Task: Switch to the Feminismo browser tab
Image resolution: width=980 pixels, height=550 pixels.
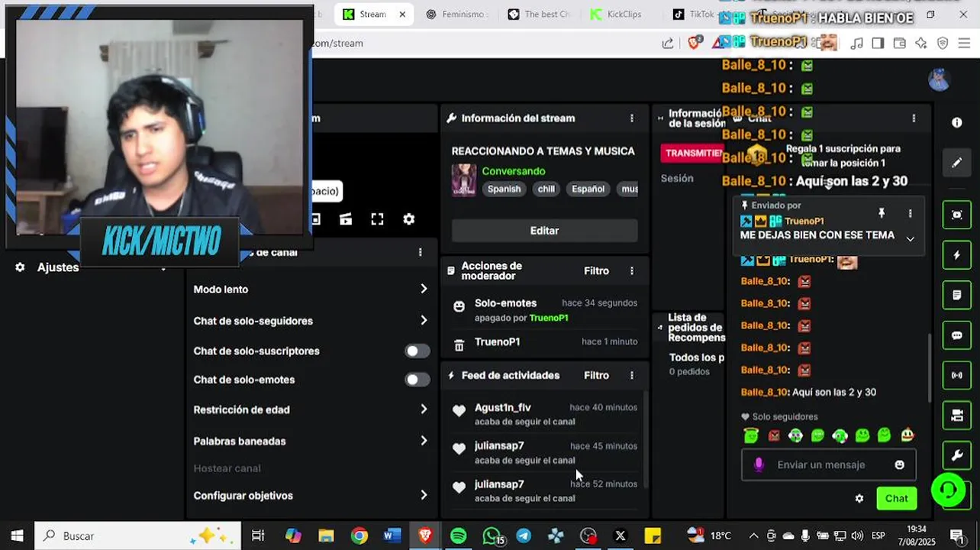Action: 456,15
